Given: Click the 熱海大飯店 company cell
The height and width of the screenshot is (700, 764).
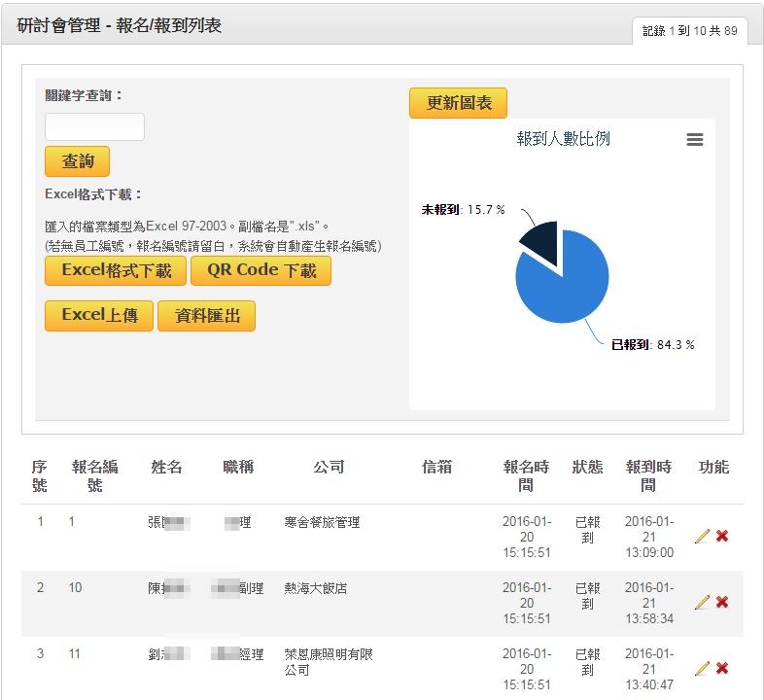Looking at the screenshot, I should click(x=316, y=588).
